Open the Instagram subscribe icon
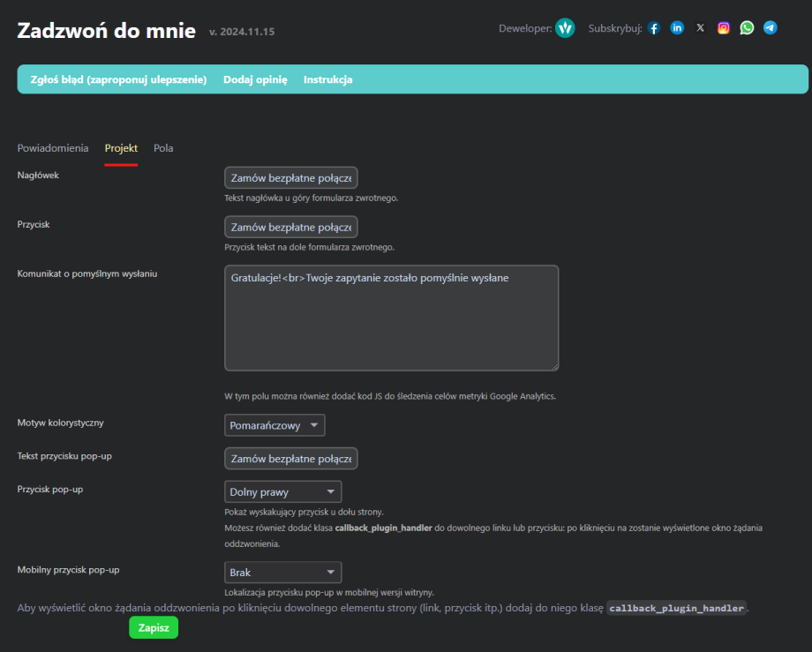Screen dimensions: 812x652 pos(724,28)
